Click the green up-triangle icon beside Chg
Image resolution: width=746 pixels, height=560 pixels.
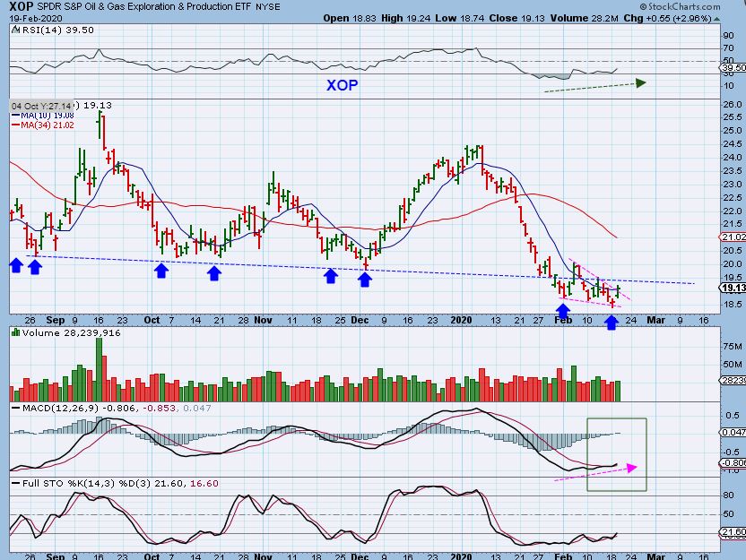[717, 19]
